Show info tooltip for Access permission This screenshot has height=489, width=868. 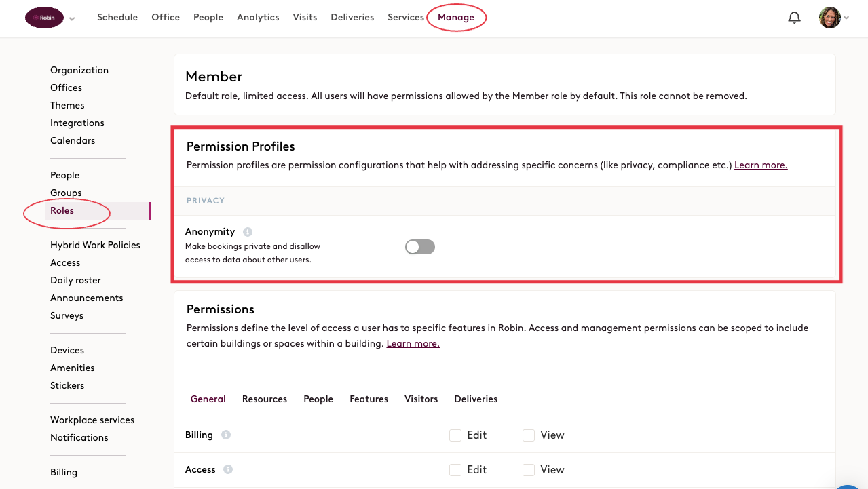[x=228, y=469]
